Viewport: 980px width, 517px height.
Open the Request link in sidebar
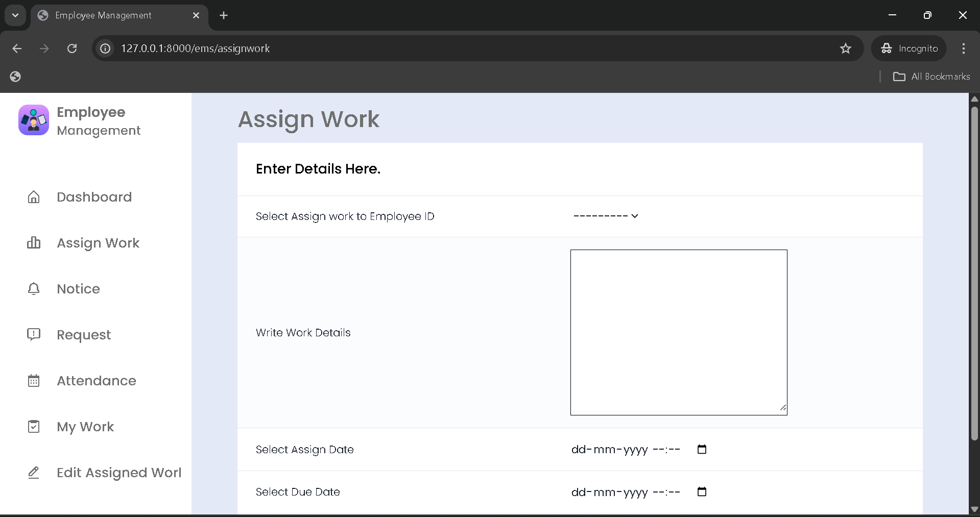84,335
